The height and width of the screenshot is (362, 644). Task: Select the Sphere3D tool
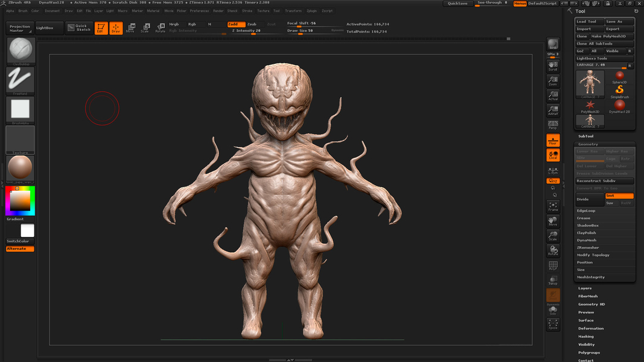619,77
